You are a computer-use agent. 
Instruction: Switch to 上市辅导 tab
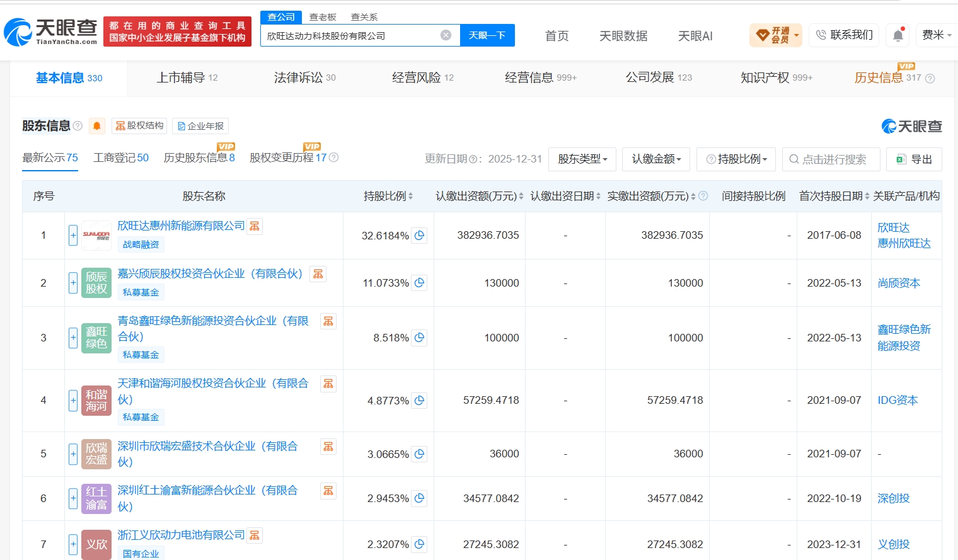click(187, 78)
